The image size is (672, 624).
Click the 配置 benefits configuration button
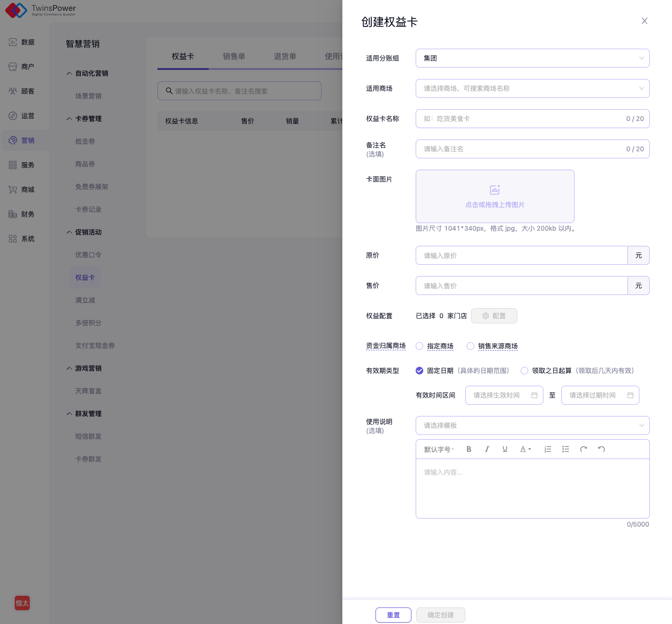click(x=494, y=316)
